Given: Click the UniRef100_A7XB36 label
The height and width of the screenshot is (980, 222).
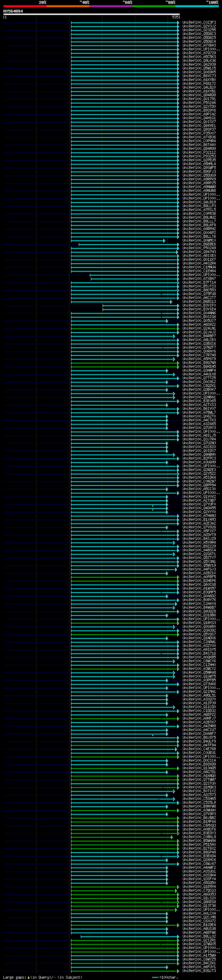Looking at the screenshot, I should [x=199, y=137].
